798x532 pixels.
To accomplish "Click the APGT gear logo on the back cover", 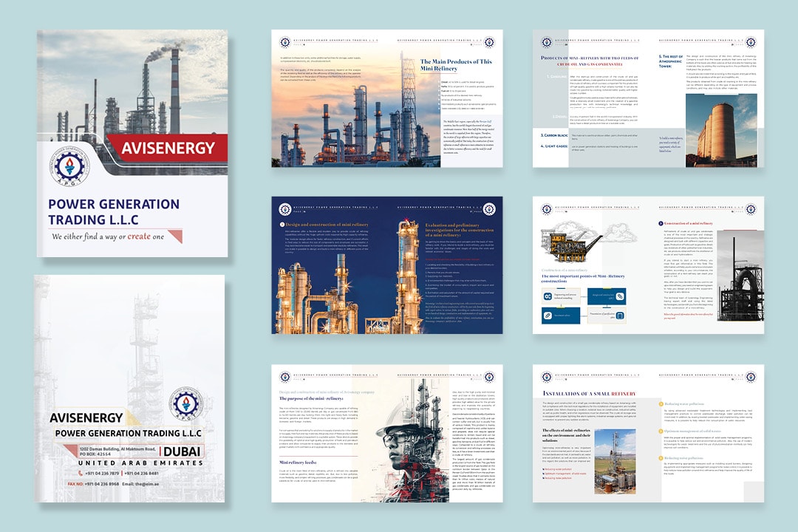I will pyautogui.click(x=185, y=404).
